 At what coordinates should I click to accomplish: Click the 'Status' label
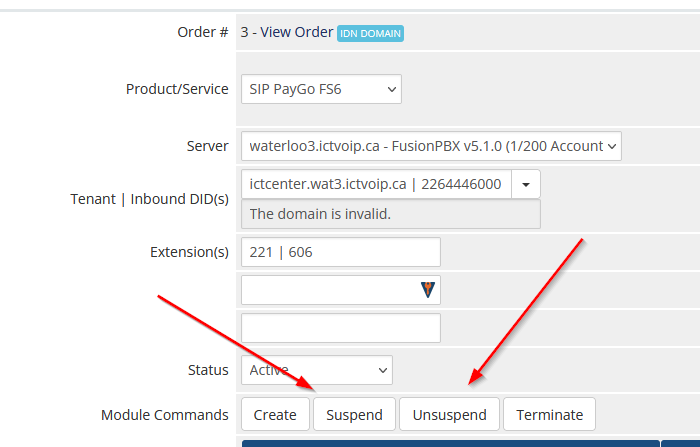point(208,370)
